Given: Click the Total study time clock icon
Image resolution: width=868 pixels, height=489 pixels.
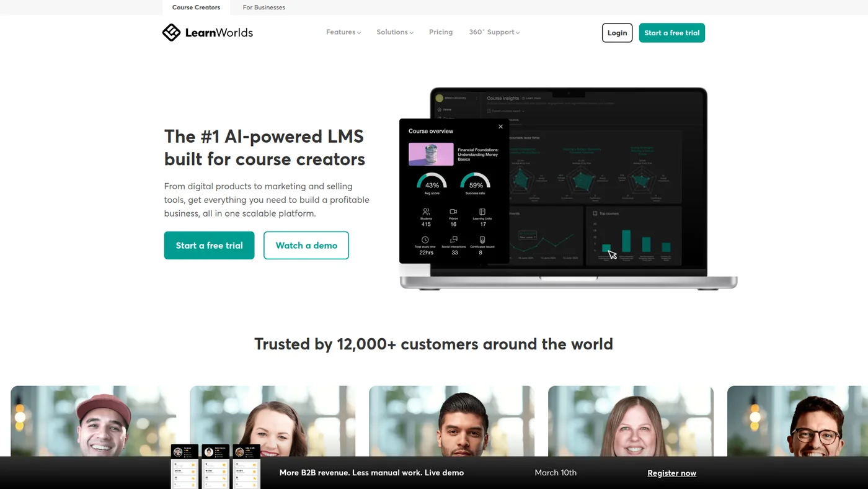Looking at the screenshot, I should point(425,240).
